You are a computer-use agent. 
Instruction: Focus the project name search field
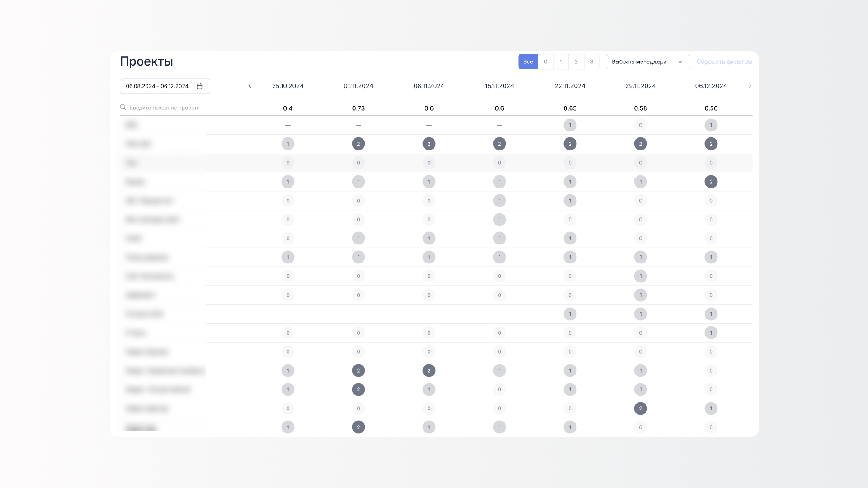165,108
